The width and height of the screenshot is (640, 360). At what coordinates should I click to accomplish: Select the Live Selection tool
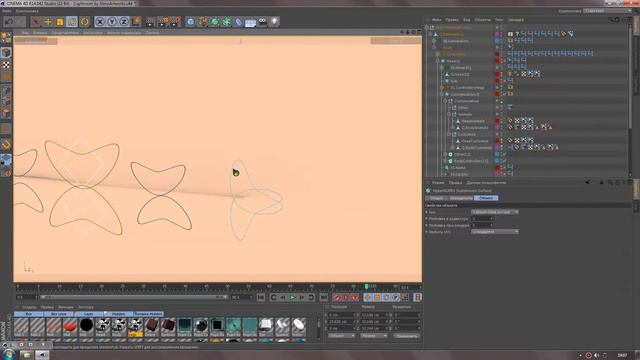[36, 21]
